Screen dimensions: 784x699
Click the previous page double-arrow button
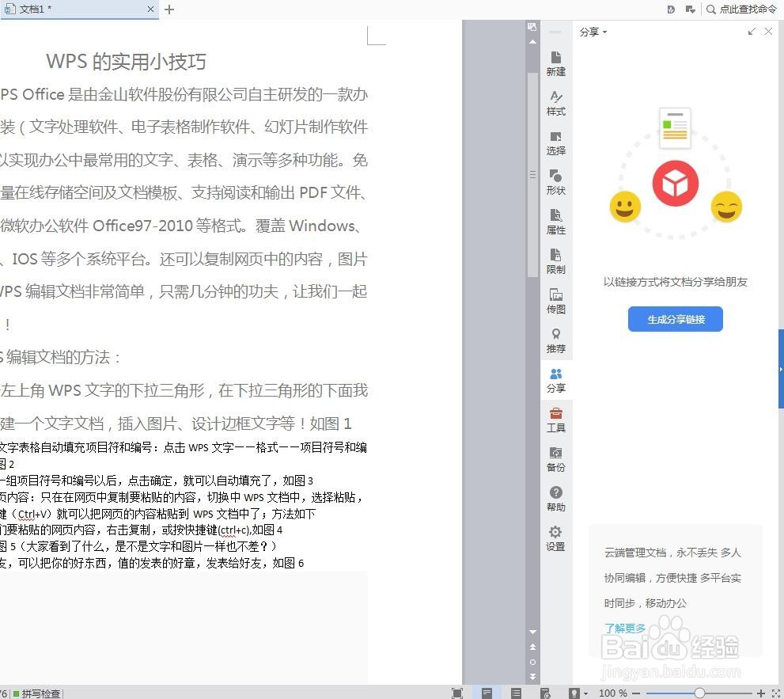532,647
